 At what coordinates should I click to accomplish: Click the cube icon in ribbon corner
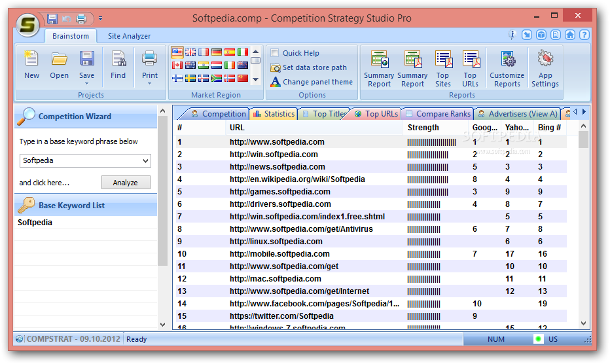541,35
